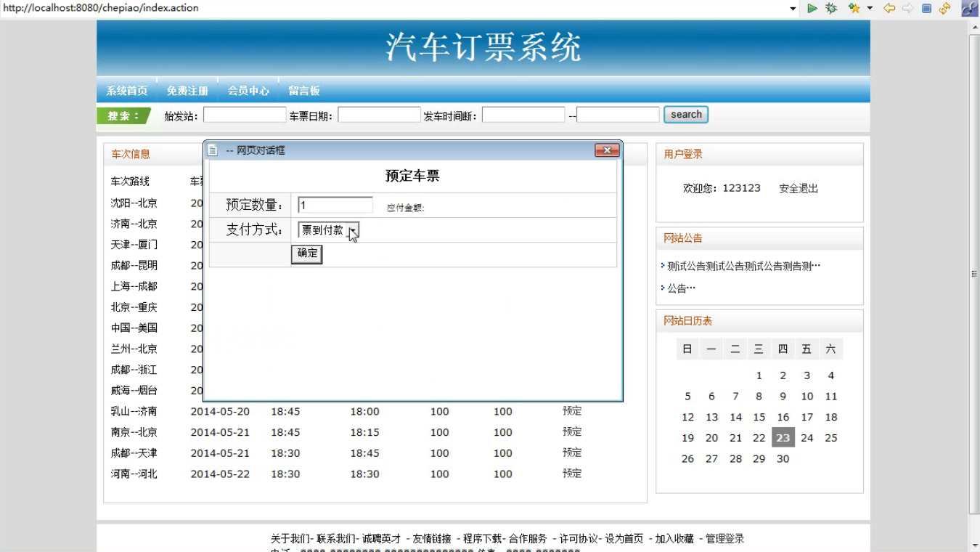Click the 始发站 search input
Screen dimensions: 980x552
click(x=245, y=115)
